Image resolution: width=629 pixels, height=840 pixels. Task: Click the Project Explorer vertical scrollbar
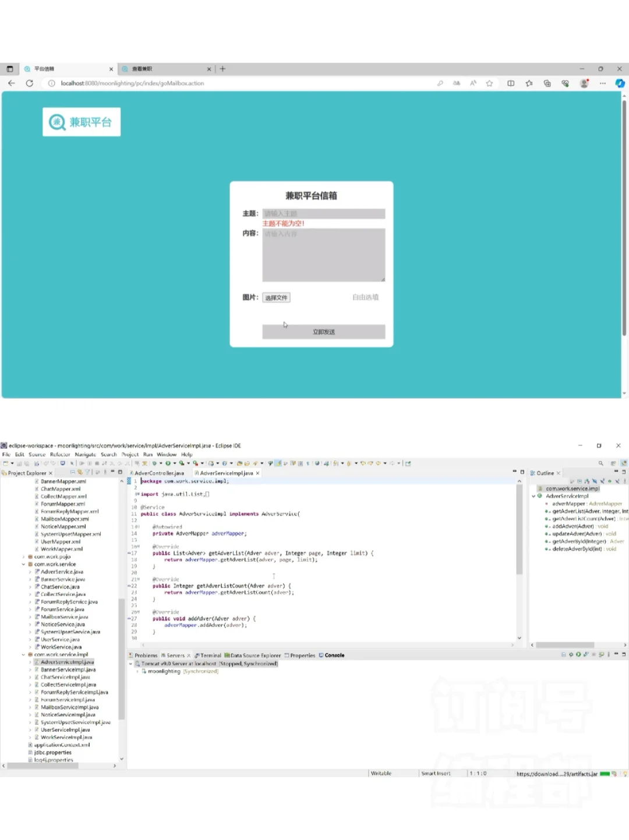click(121, 658)
